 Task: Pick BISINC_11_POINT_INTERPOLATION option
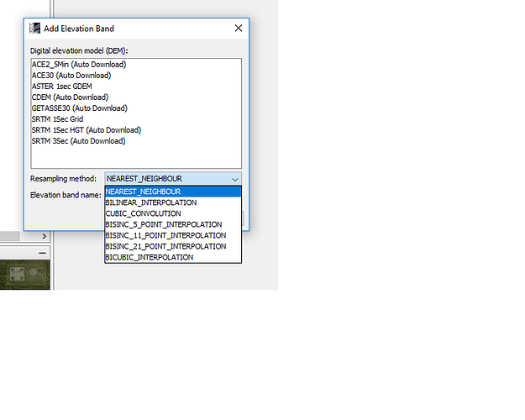173,235
